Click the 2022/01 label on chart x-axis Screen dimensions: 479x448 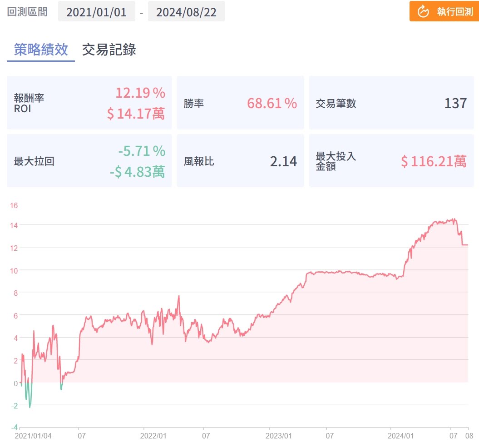pos(153,436)
